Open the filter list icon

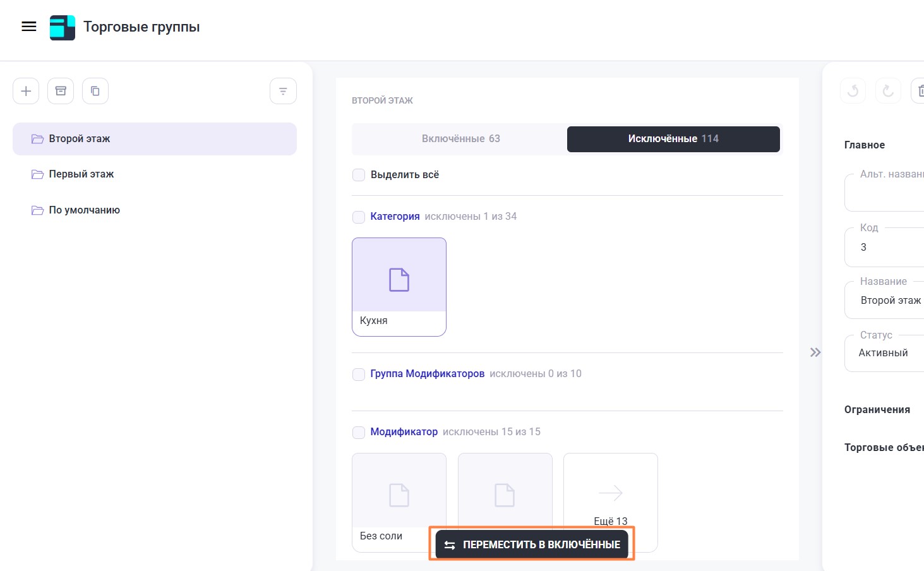click(x=283, y=91)
